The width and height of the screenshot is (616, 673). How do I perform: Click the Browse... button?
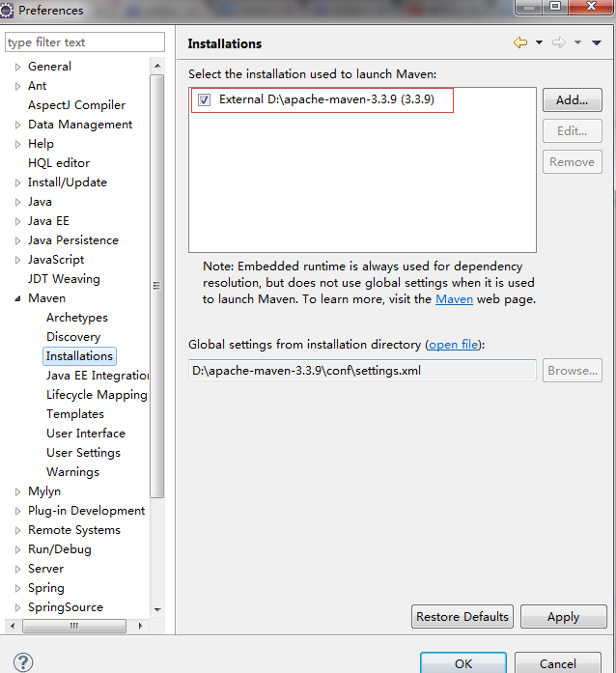pyautogui.click(x=573, y=371)
